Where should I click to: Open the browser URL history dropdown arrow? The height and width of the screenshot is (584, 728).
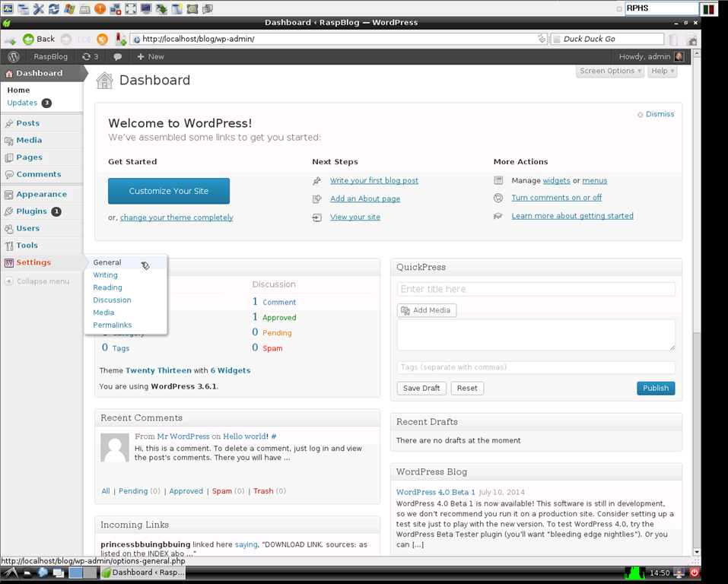[x=542, y=39]
